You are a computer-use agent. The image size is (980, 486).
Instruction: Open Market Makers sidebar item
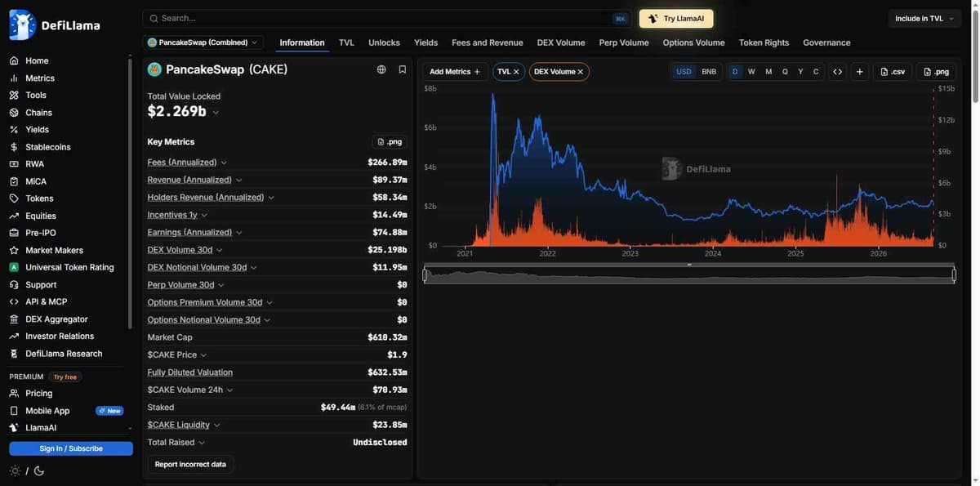pos(54,251)
